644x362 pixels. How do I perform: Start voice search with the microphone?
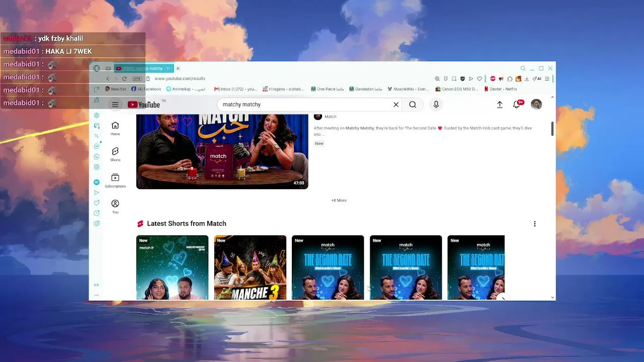(x=436, y=105)
